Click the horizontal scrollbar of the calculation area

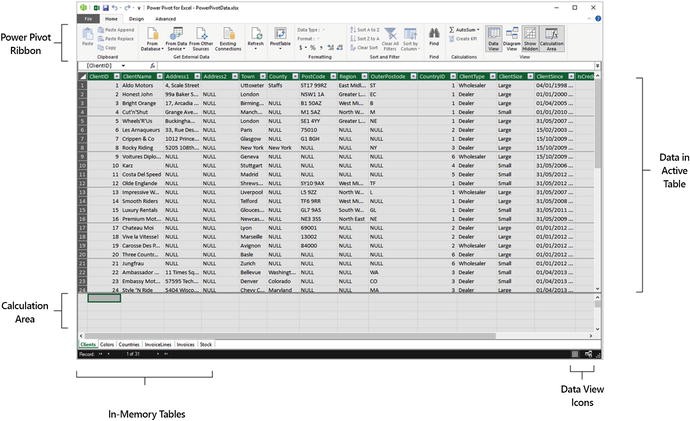pyautogui.click(x=290, y=336)
